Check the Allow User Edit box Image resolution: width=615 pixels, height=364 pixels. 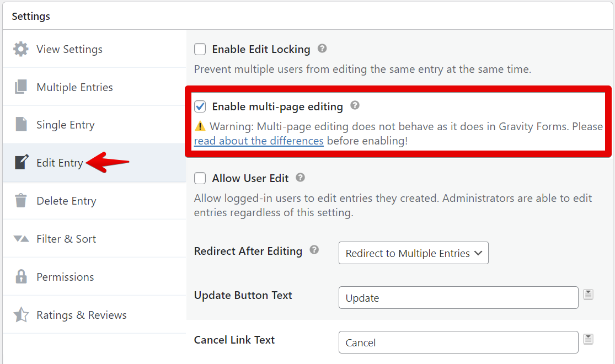(x=200, y=178)
